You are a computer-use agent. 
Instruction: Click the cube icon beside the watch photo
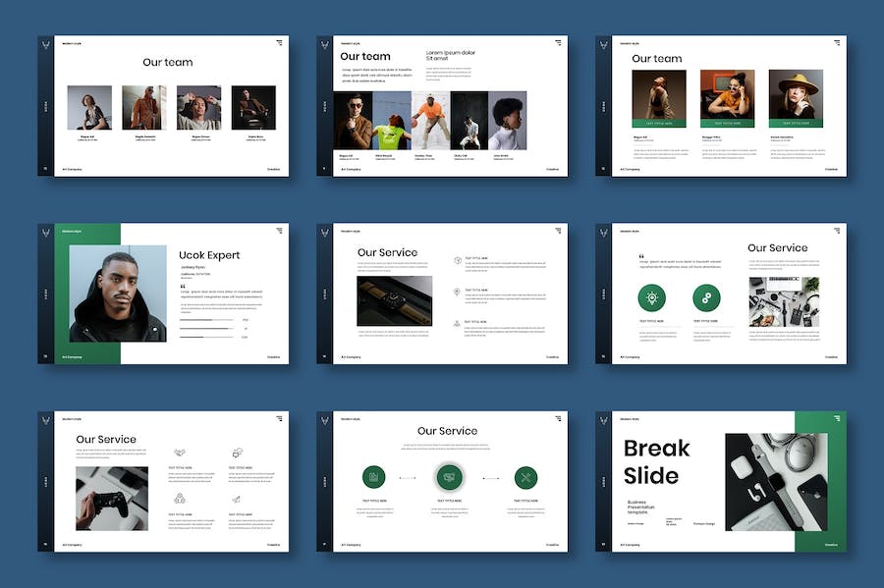click(458, 261)
